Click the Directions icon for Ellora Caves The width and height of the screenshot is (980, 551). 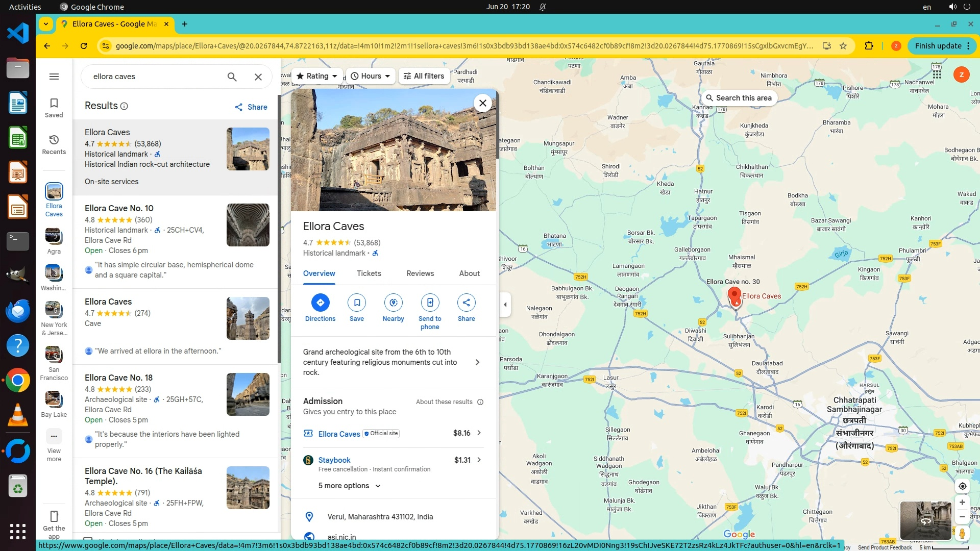320,303
